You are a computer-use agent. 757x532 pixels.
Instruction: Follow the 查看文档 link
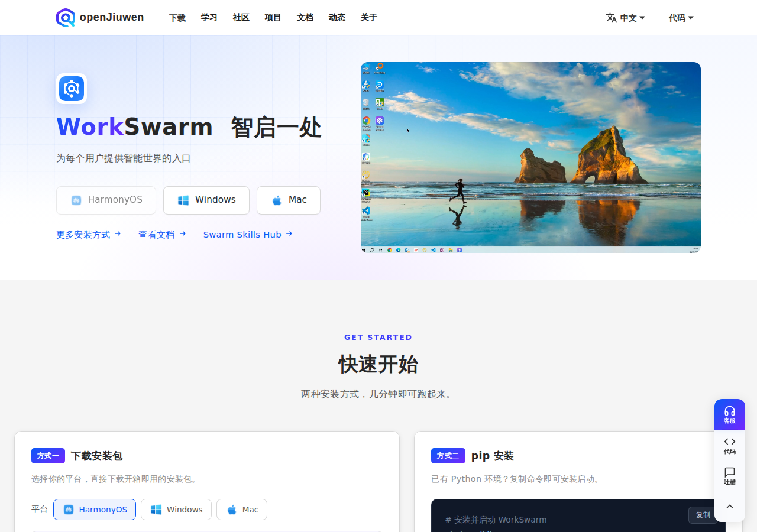162,235
